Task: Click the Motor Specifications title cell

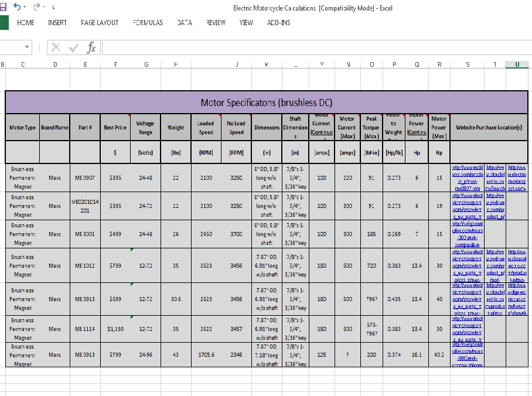Action: pyautogui.click(x=267, y=103)
